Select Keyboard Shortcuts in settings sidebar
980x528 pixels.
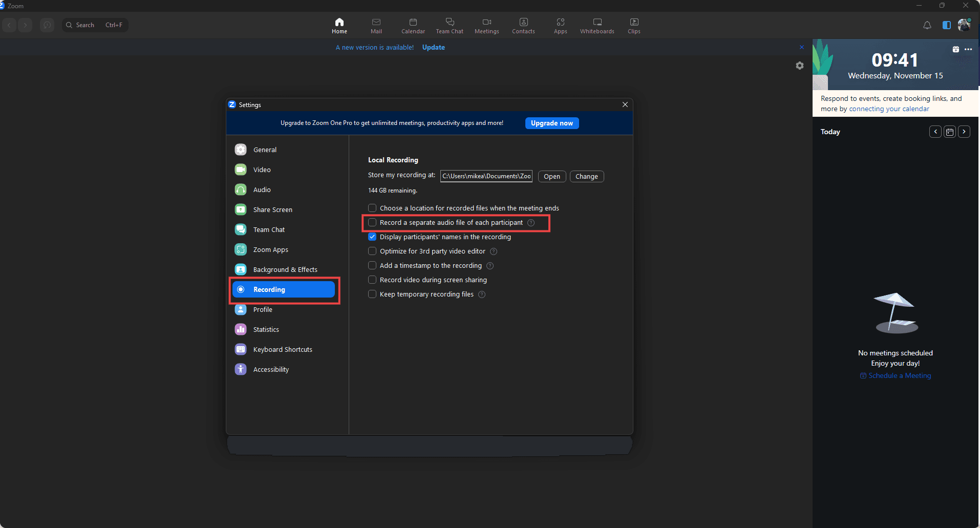point(282,350)
